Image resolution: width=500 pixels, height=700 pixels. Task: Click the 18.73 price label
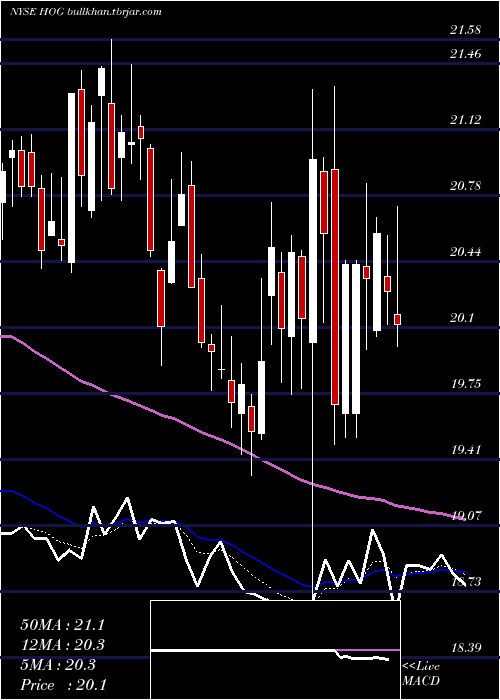point(466,581)
